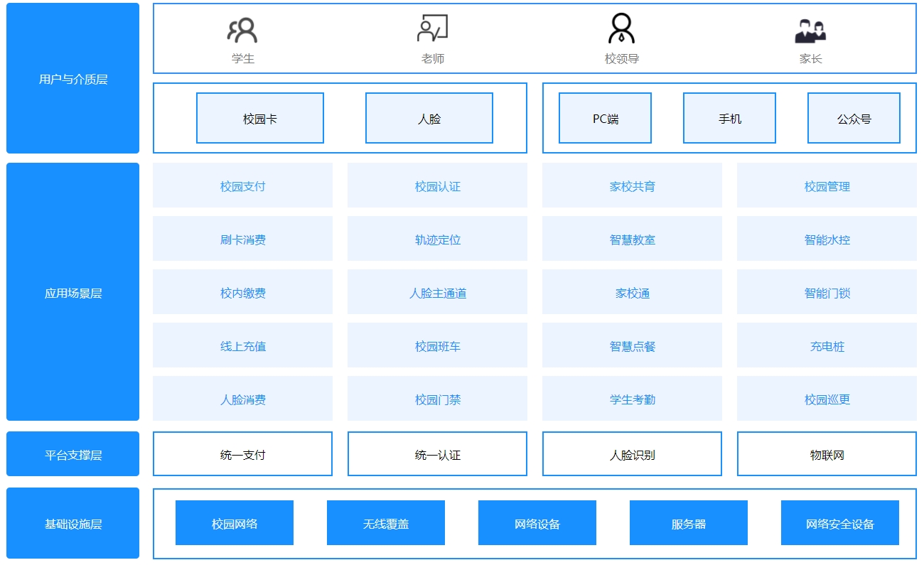Select the 智慧教室 application

click(x=631, y=239)
